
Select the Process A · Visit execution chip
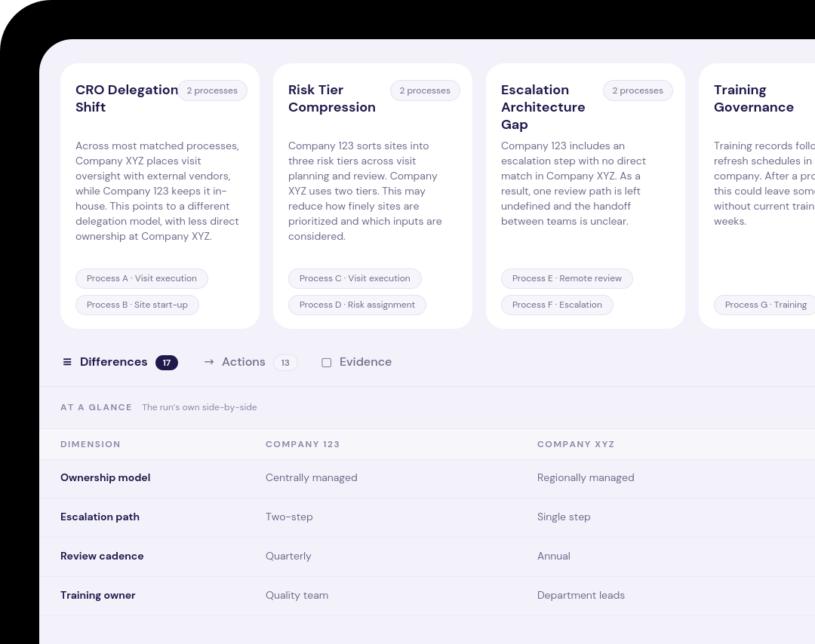pyautogui.click(x=142, y=278)
